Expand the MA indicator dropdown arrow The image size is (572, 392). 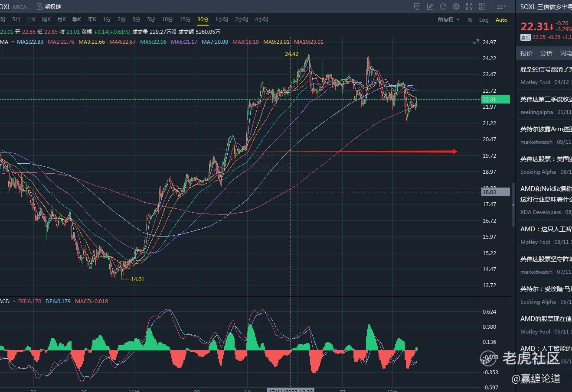(13, 42)
